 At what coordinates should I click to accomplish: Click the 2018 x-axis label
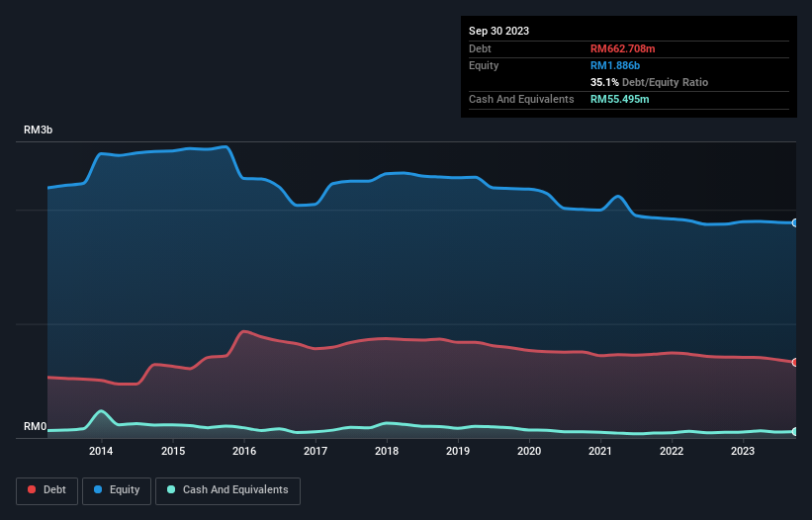(387, 451)
